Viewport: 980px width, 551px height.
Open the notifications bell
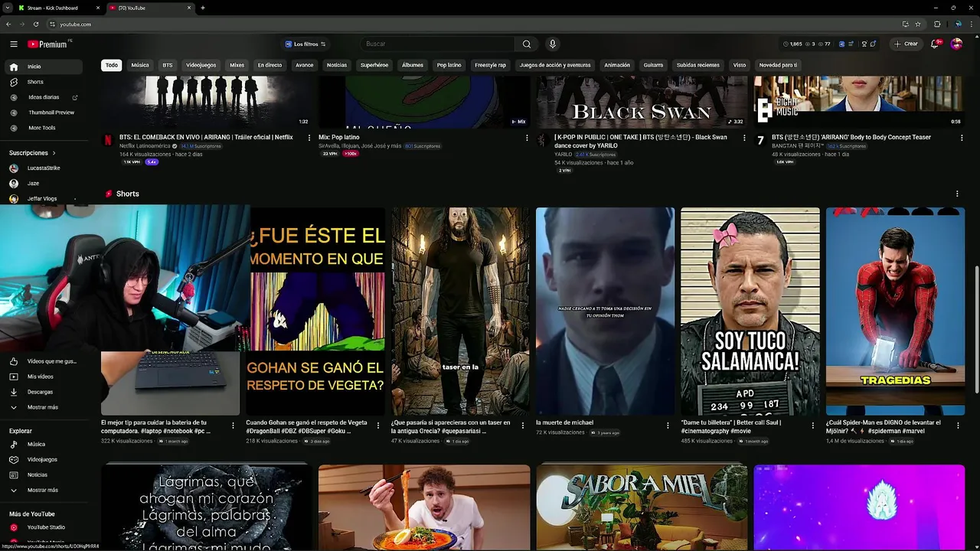coord(935,44)
